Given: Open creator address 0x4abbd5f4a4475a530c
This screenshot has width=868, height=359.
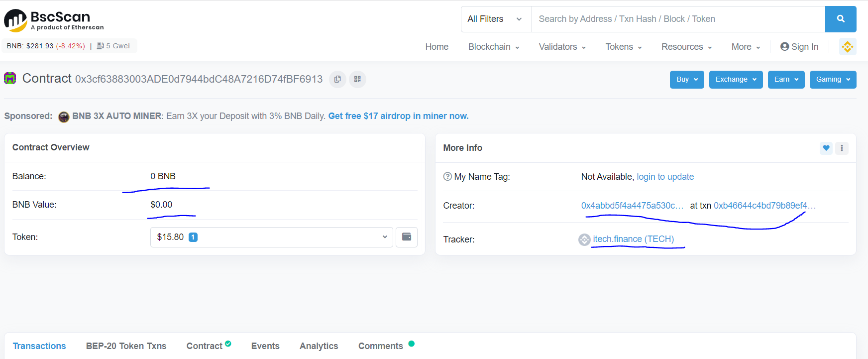Looking at the screenshot, I should [632, 206].
